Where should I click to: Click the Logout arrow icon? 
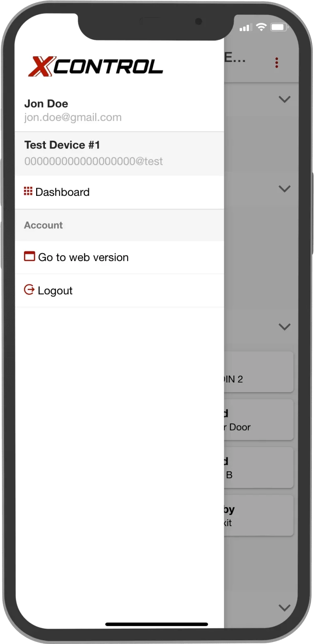click(29, 290)
